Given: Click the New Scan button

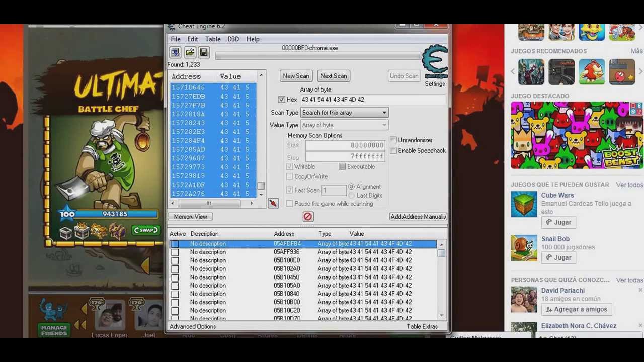Looking at the screenshot, I should (x=296, y=76).
